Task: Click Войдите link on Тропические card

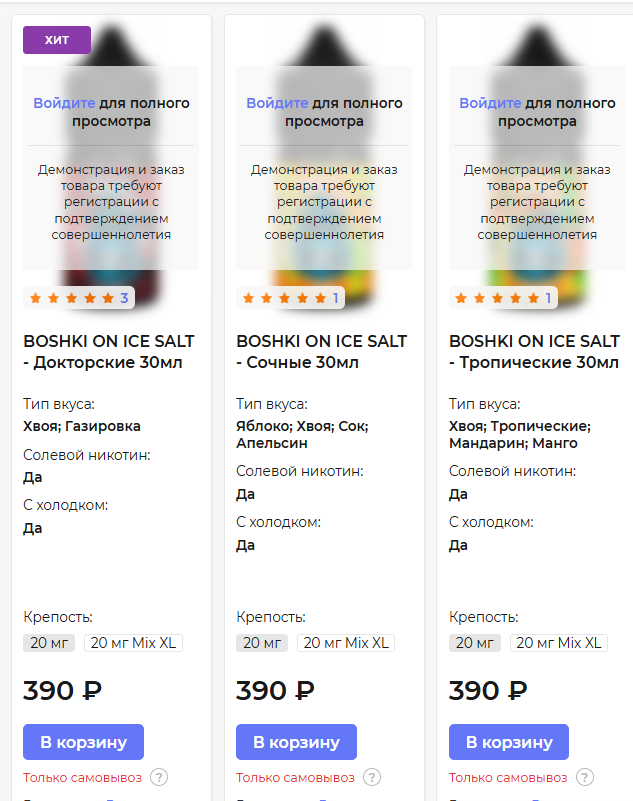Action: 490,103
